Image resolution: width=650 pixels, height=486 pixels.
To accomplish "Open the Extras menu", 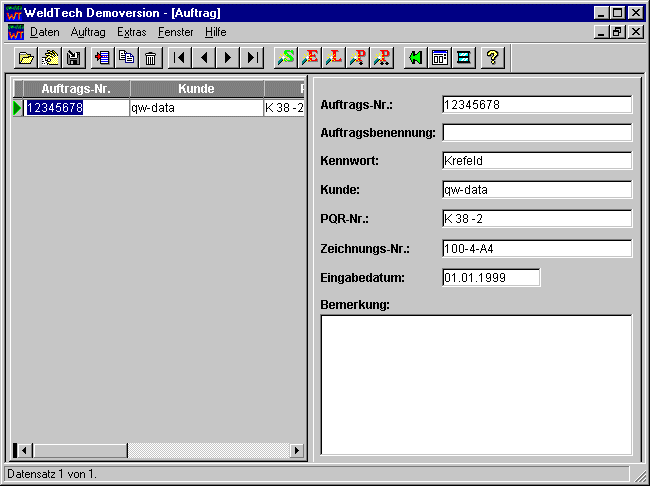I will pyautogui.click(x=131, y=32).
